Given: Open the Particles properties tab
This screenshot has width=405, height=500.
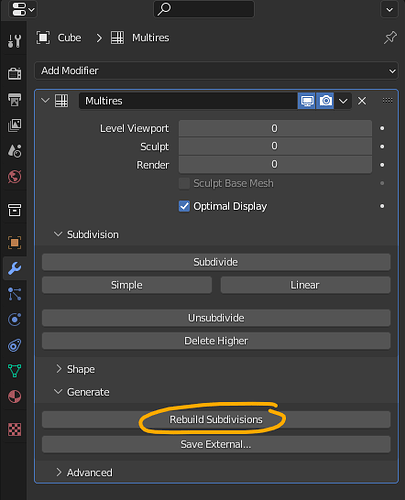Looking at the screenshot, I should (x=14, y=294).
